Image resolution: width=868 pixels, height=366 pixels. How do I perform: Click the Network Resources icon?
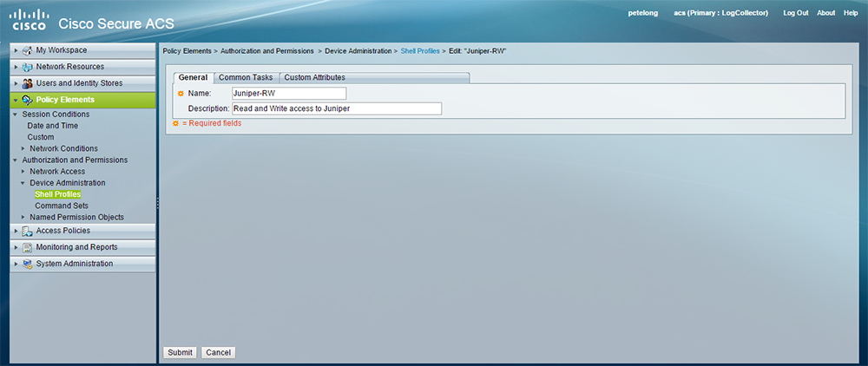click(27, 67)
